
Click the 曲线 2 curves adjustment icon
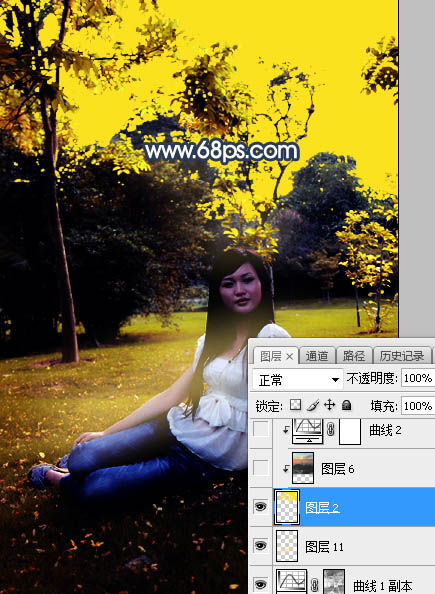pyautogui.click(x=308, y=431)
